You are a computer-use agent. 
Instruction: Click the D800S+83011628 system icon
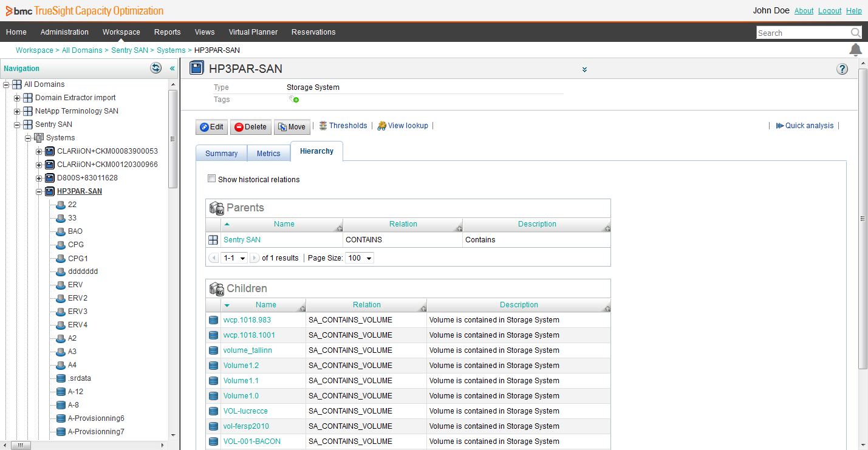(x=50, y=178)
